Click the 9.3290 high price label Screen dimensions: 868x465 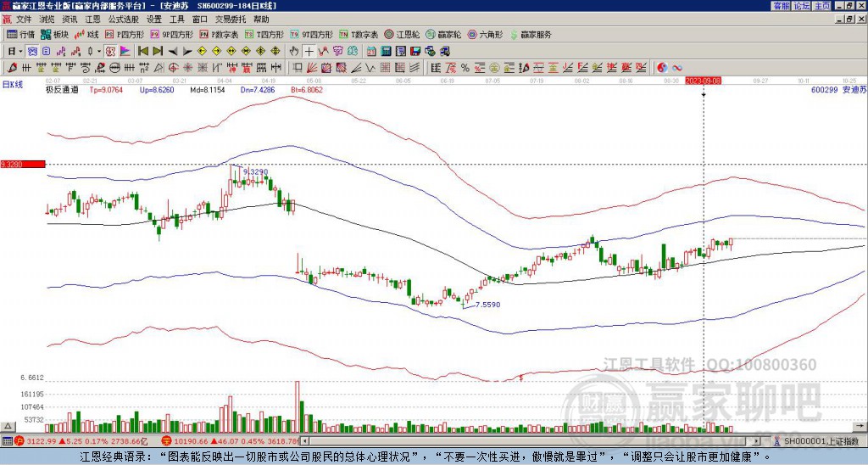255,171
